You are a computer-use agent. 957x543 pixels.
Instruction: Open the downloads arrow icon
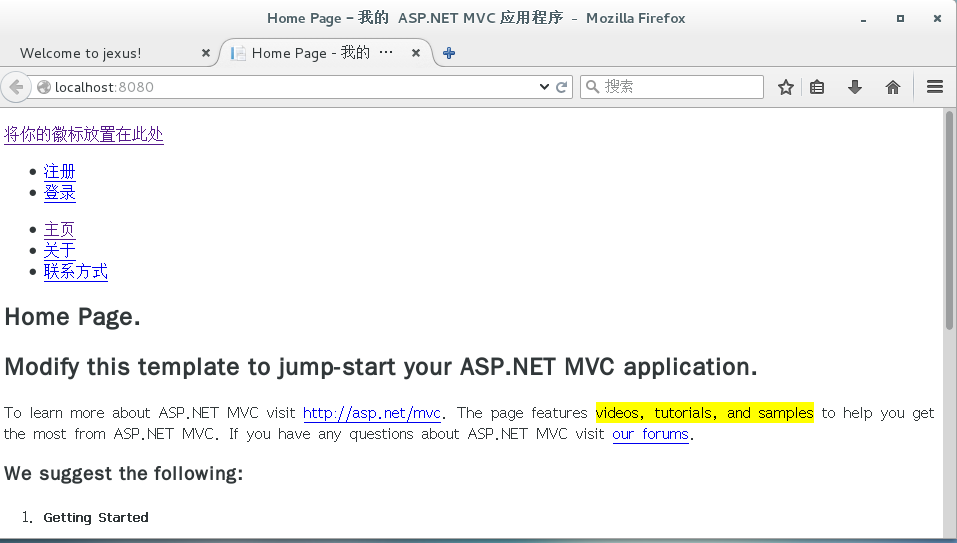(x=854, y=87)
